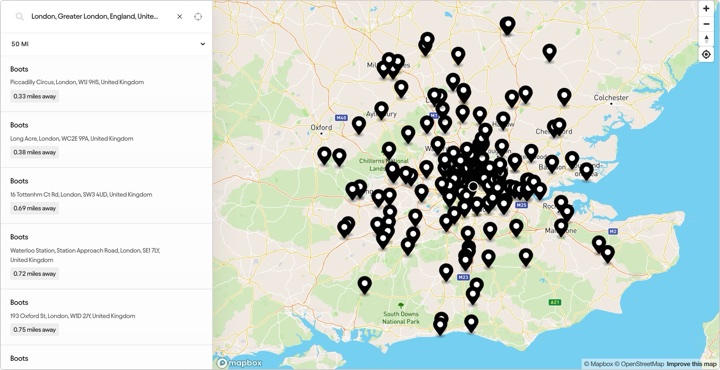This screenshot has height=370, width=720.
Task: Select the Boots Waterloo Station store
Action: click(107, 257)
